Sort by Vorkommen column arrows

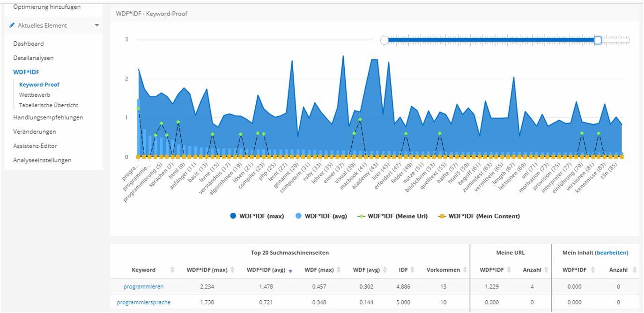[465, 270]
